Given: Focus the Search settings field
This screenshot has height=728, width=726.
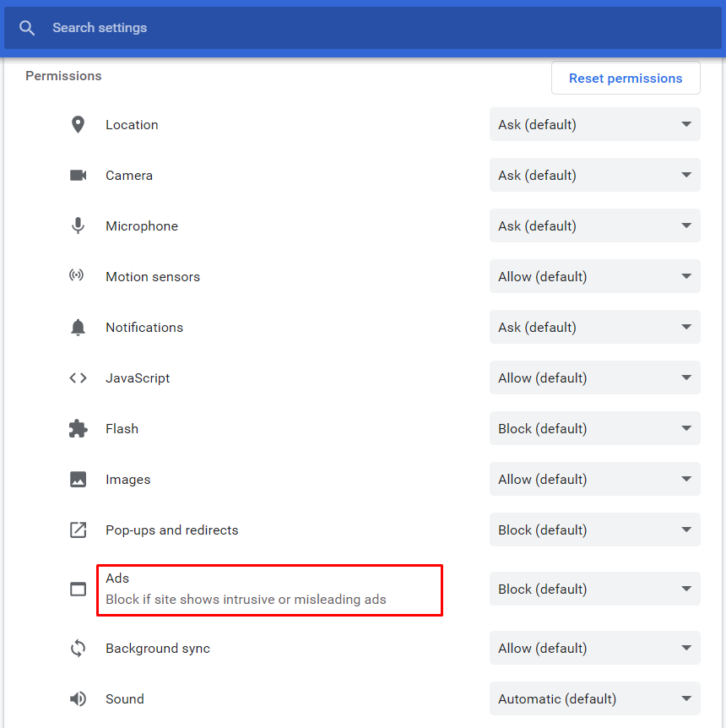Looking at the screenshot, I should point(338,28).
